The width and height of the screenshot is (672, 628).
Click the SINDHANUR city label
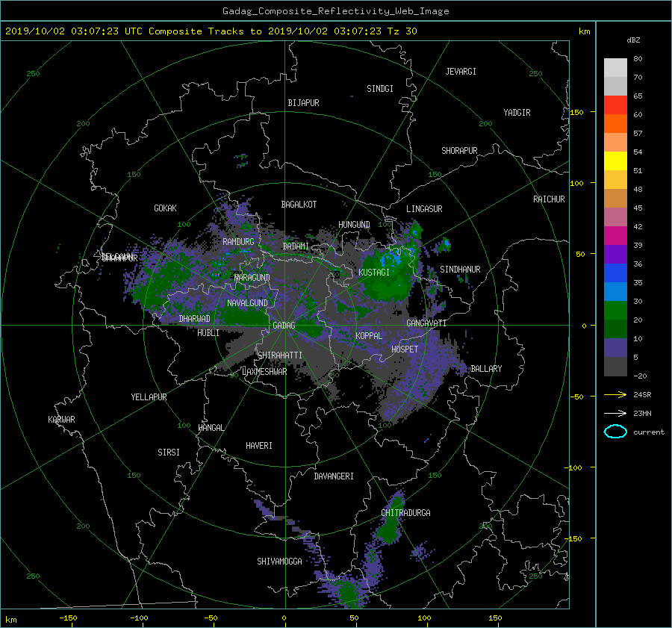460,270
